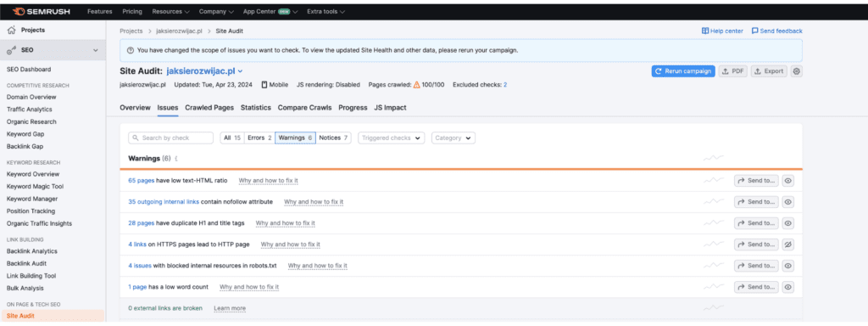Filter issues by Errors 2
This screenshot has height=326, width=868.
pyautogui.click(x=259, y=138)
